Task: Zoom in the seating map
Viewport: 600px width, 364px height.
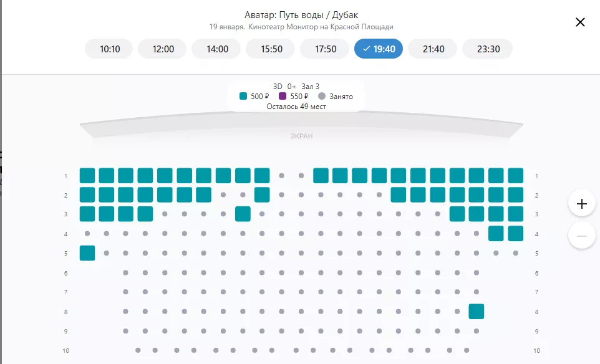Action: tap(582, 203)
